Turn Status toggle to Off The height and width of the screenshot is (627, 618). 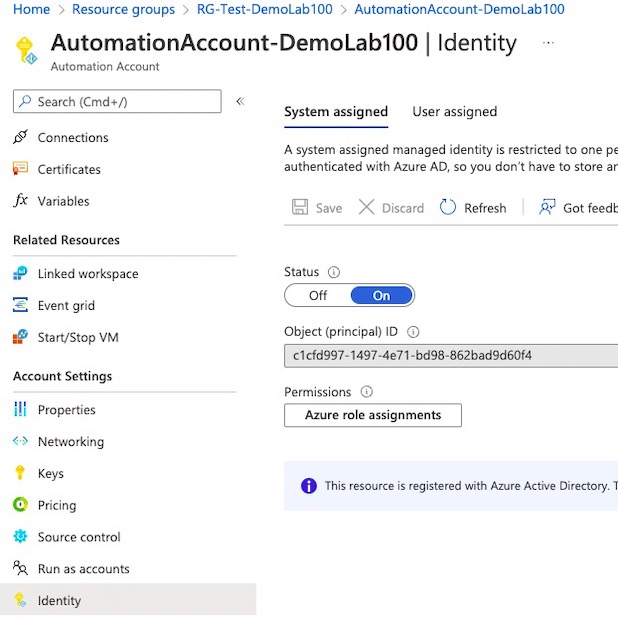(318, 296)
